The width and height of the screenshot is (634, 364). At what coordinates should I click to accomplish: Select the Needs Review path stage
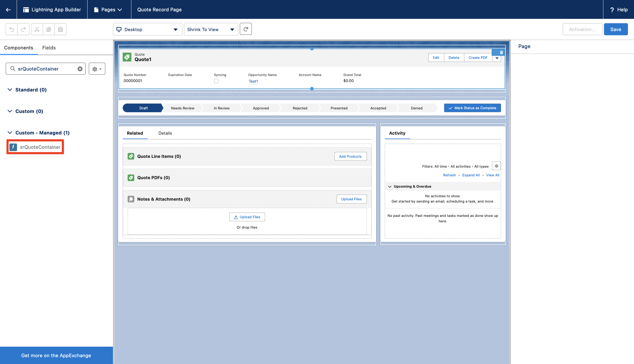tap(182, 108)
